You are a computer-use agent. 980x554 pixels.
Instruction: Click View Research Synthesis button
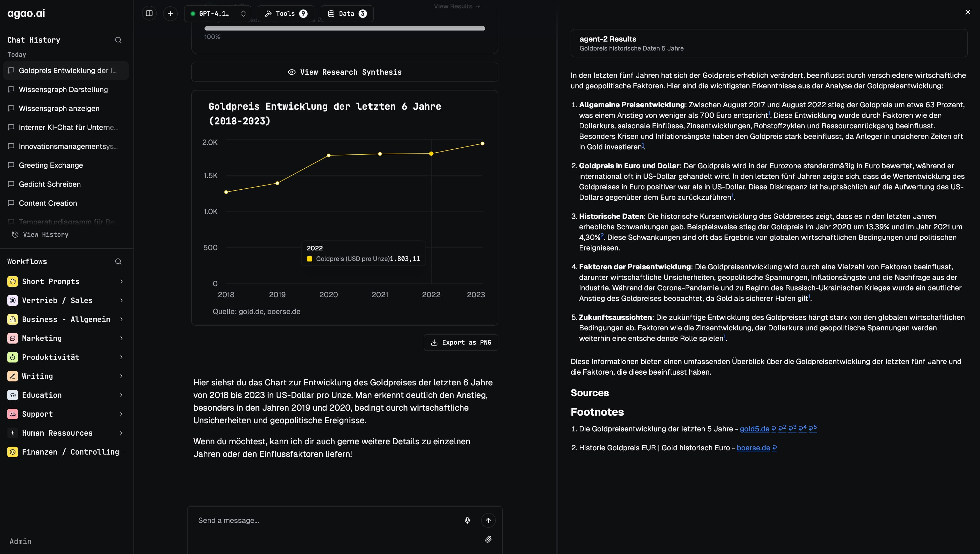point(345,72)
